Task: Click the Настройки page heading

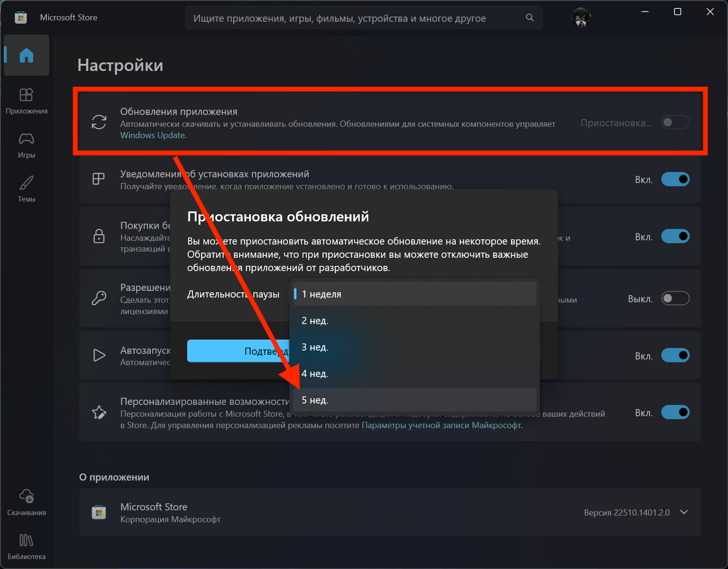Action: coord(120,65)
